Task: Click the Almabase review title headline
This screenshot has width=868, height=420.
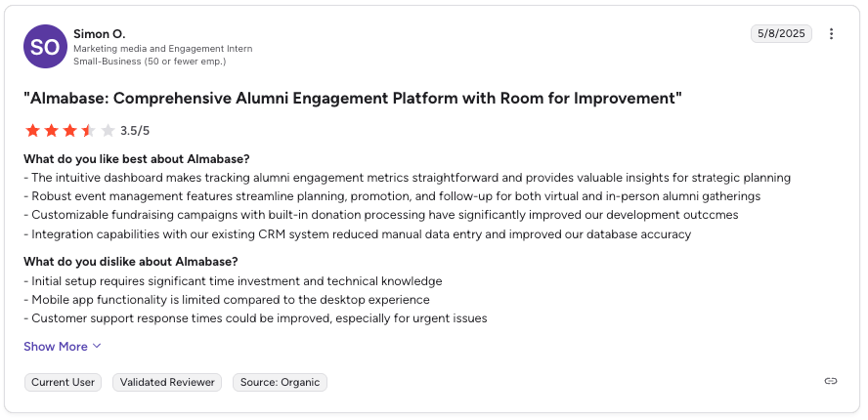Action: click(352, 99)
